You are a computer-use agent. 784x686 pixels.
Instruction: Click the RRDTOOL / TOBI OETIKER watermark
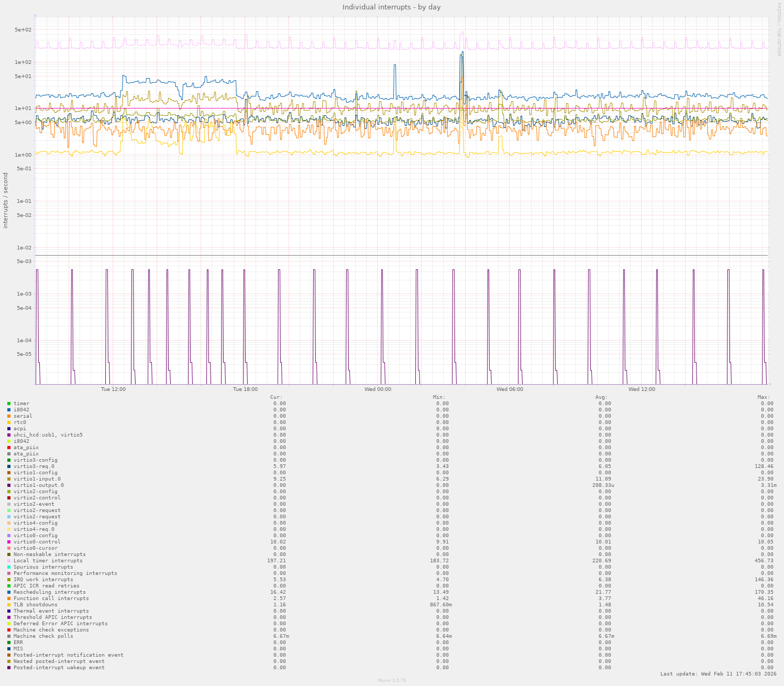tap(779, 29)
